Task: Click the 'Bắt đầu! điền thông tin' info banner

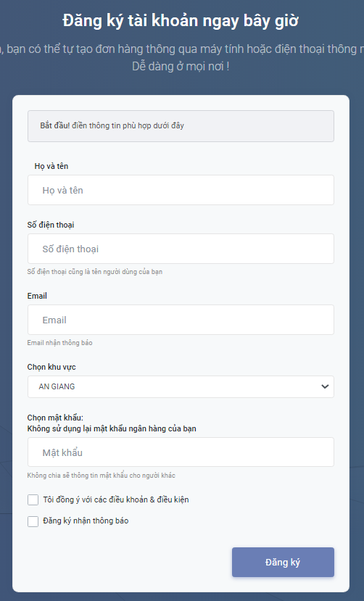Action: (x=181, y=126)
